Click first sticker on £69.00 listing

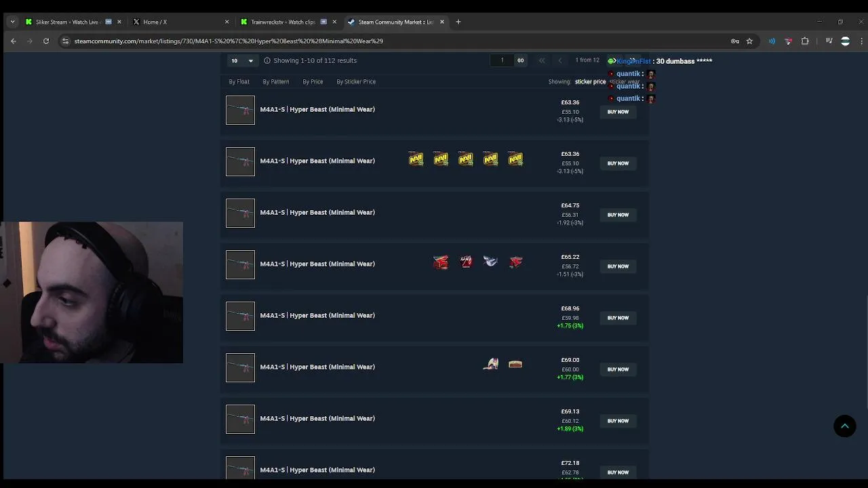click(x=490, y=365)
